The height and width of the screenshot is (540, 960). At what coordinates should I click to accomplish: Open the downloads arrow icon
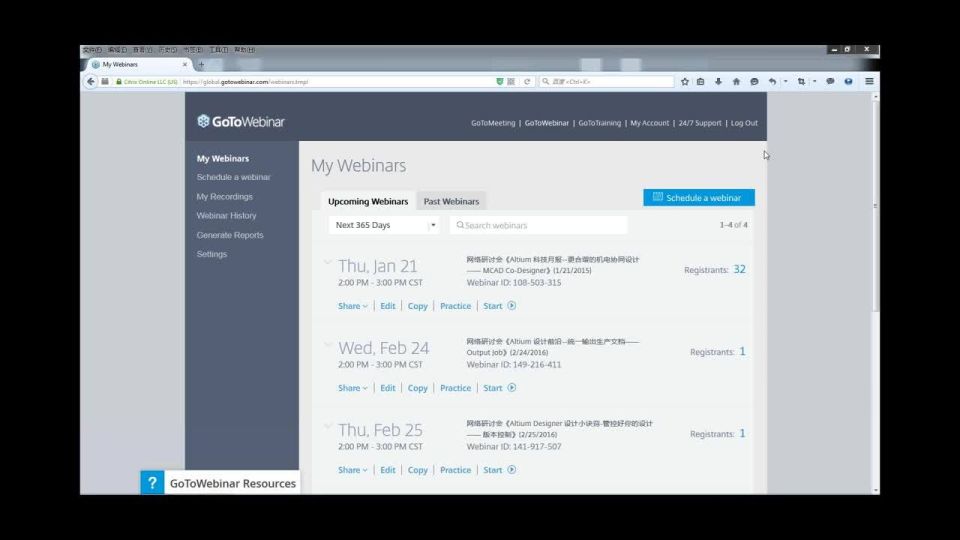(x=718, y=81)
